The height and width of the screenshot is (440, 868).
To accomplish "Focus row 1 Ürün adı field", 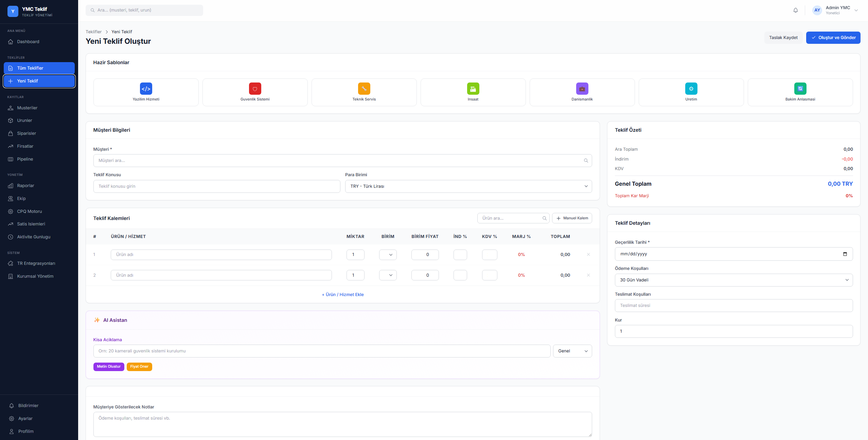I will click(221, 255).
